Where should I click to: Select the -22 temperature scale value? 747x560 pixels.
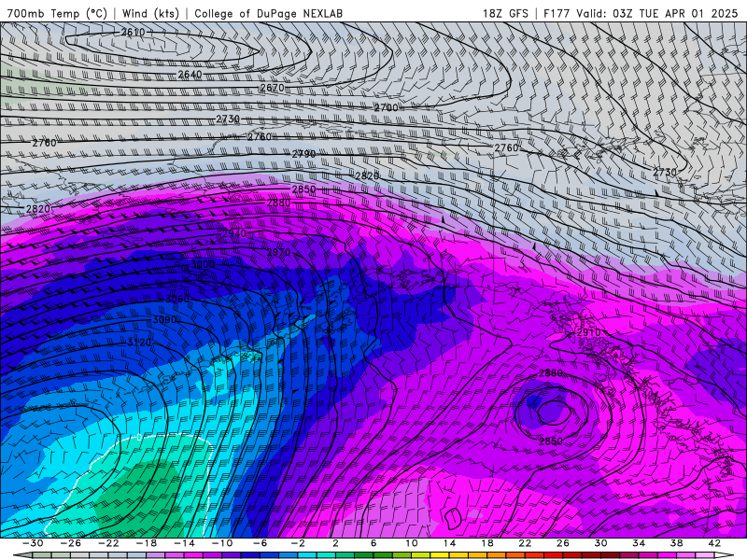click(x=108, y=543)
